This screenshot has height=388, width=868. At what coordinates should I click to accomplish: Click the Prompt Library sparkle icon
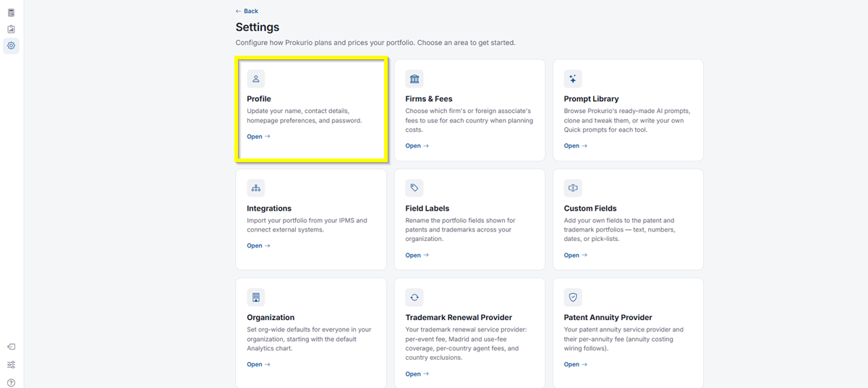(x=573, y=79)
